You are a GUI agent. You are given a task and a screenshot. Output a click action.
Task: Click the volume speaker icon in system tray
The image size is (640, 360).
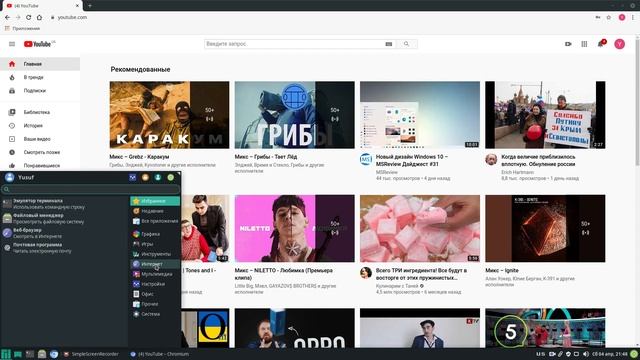(x=586, y=354)
